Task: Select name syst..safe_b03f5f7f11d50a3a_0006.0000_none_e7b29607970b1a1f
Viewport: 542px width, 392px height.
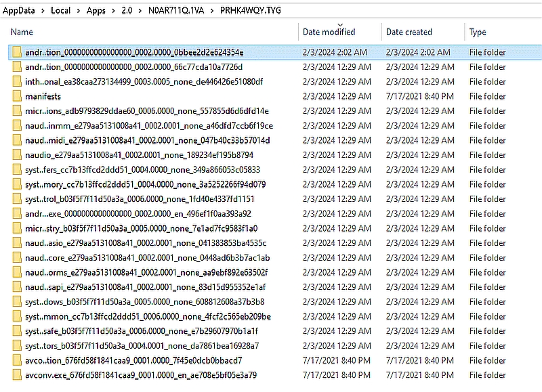Action: tap(142, 331)
